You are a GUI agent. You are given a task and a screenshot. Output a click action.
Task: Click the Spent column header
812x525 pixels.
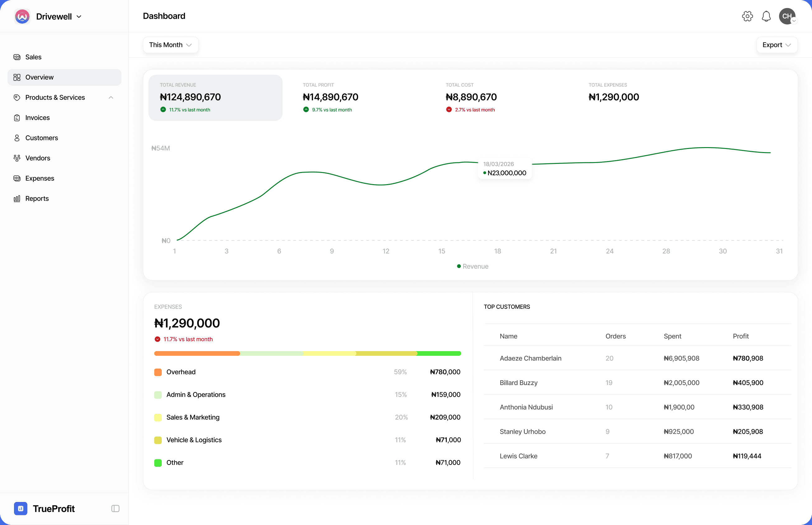[x=672, y=336]
